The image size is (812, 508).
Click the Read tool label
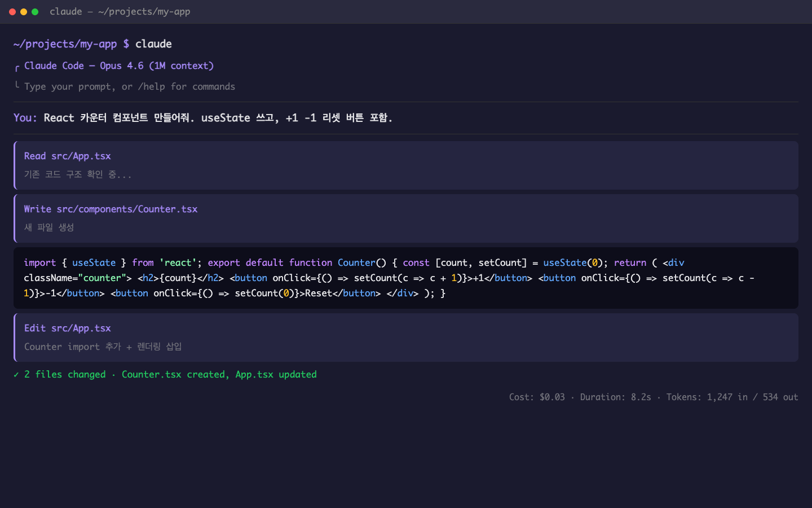click(x=35, y=156)
